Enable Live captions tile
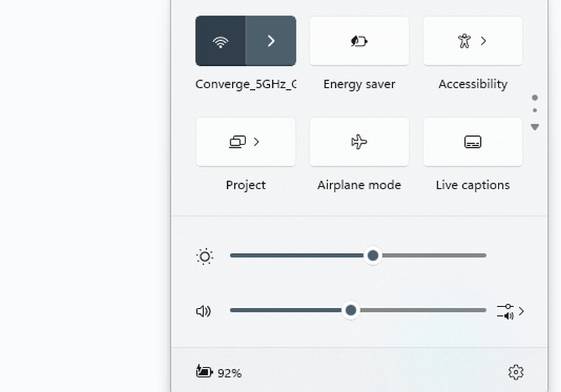 pyautogui.click(x=473, y=142)
